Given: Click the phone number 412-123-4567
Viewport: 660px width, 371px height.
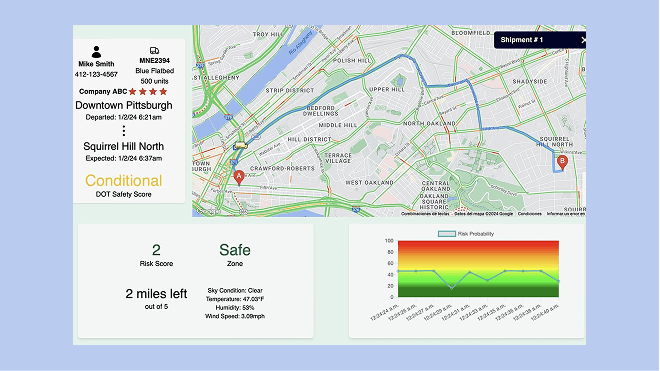Looking at the screenshot, I should click(96, 75).
